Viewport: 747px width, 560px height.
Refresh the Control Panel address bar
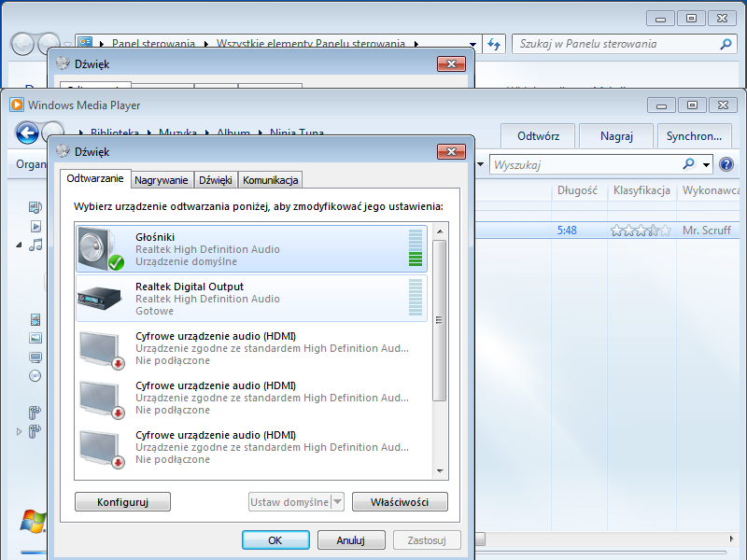(494, 44)
